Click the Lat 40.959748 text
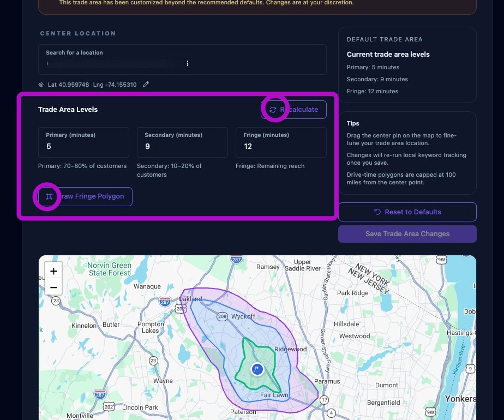The height and width of the screenshot is (420, 504). (68, 85)
